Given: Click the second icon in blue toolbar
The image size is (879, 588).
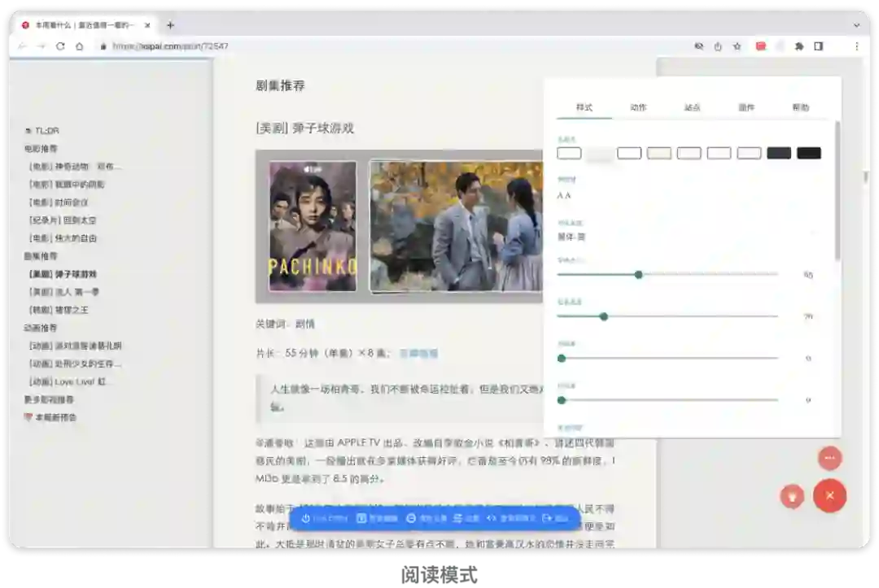Looking at the screenshot, I should pyautogui.click(x=361, y=519).
